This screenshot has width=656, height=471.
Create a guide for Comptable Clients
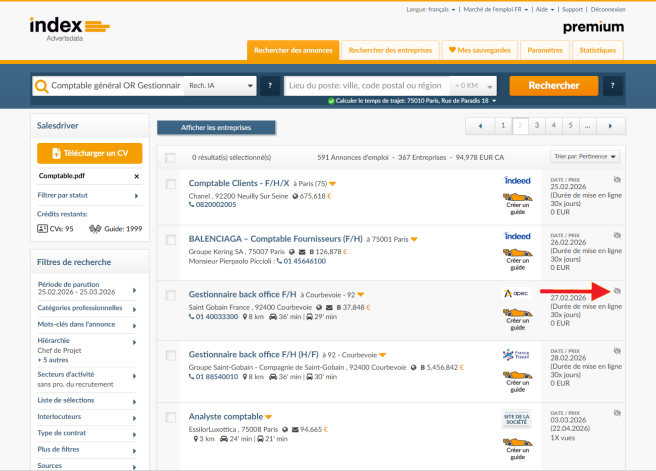click(x=518, y=204)
